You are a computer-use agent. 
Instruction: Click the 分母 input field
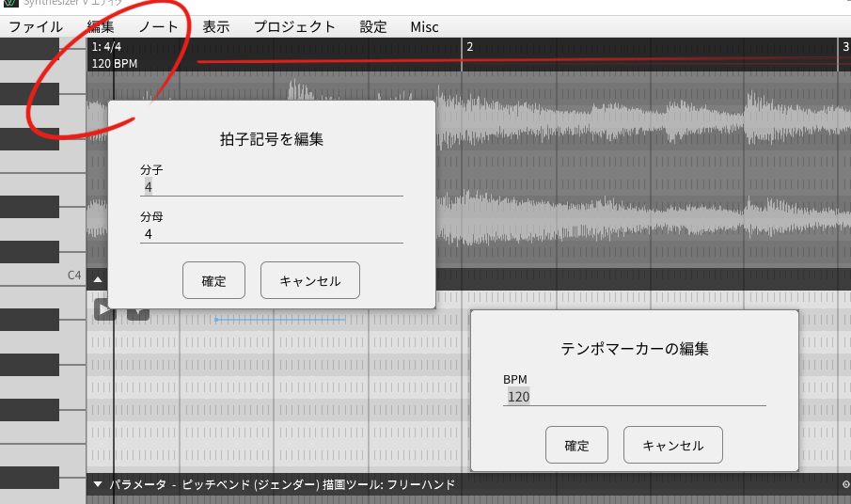pyautogui.click(x=272, y=234)
